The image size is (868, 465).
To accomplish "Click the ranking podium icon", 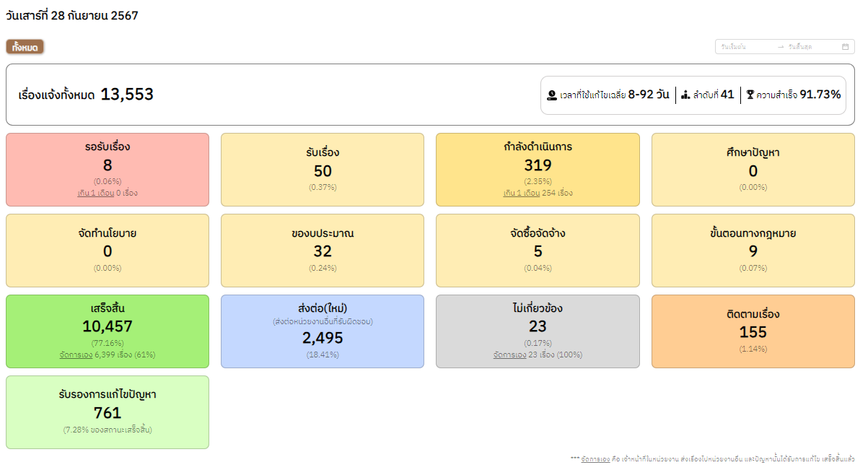I will click(685, 95).
